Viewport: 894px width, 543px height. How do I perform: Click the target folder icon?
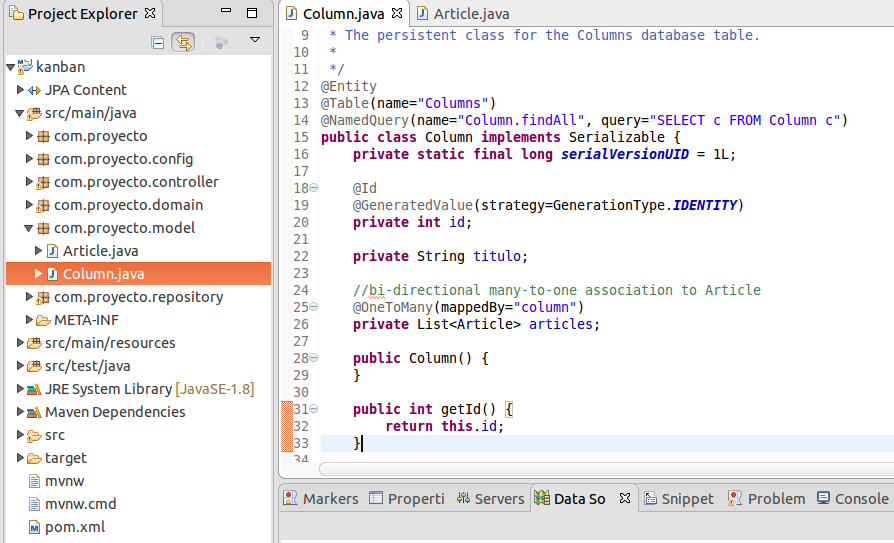(34, 459)
